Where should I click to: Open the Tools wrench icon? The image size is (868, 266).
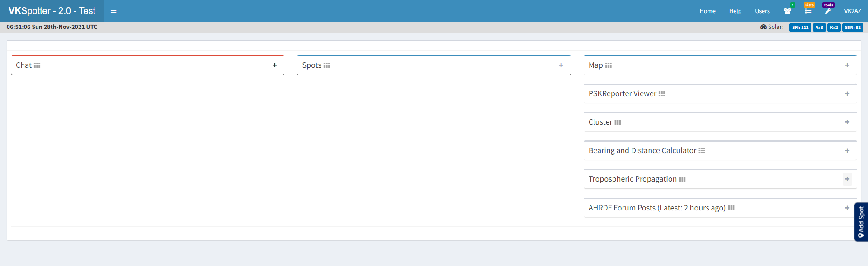pyautogui.click(x=828, y=11)
